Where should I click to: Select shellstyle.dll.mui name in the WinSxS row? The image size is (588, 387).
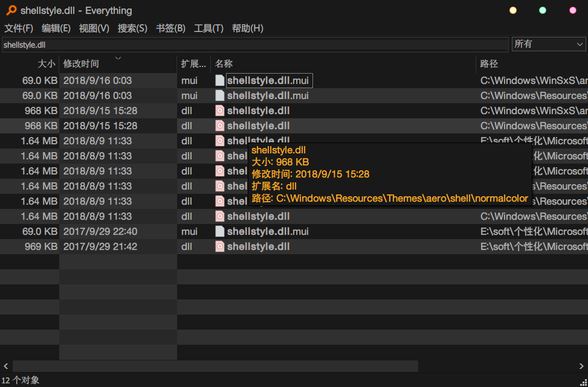tap(268, 80)
